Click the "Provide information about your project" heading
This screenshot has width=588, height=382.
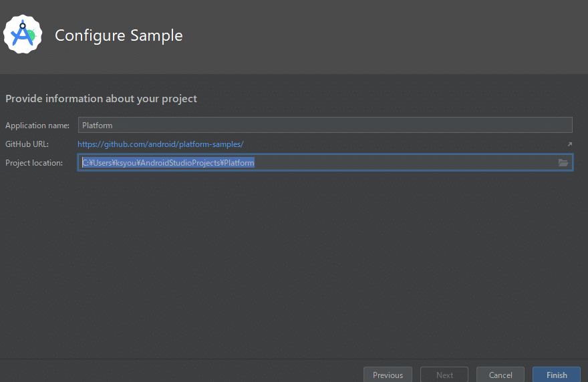101,99
